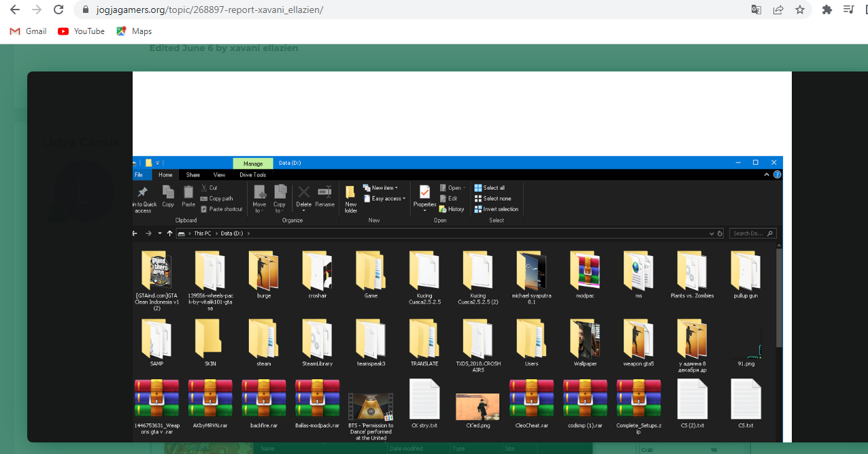Choose Paste shortcut in the ribbon

point(221,209)
